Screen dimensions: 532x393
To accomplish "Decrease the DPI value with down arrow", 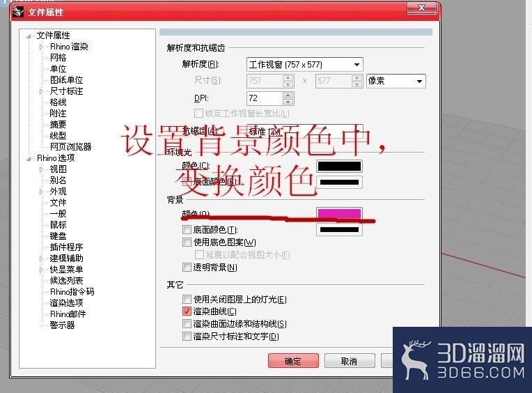I will (x=288, y=102).
